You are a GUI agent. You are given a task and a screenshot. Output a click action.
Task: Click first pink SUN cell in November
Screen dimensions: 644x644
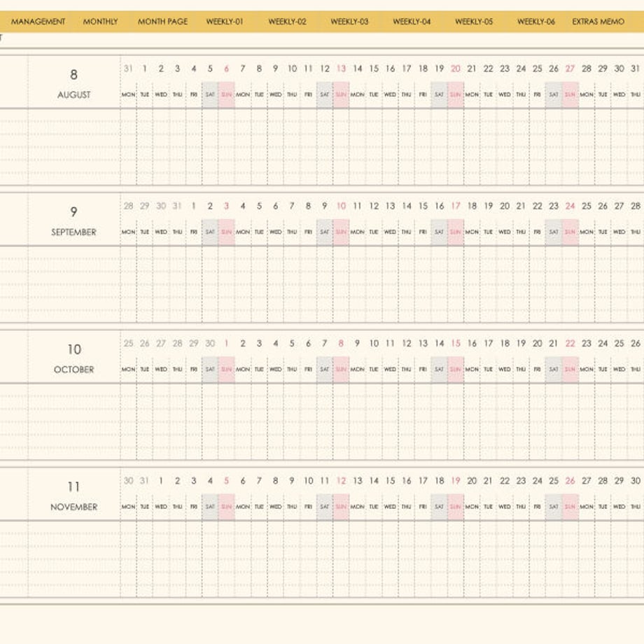pos(226,507)
